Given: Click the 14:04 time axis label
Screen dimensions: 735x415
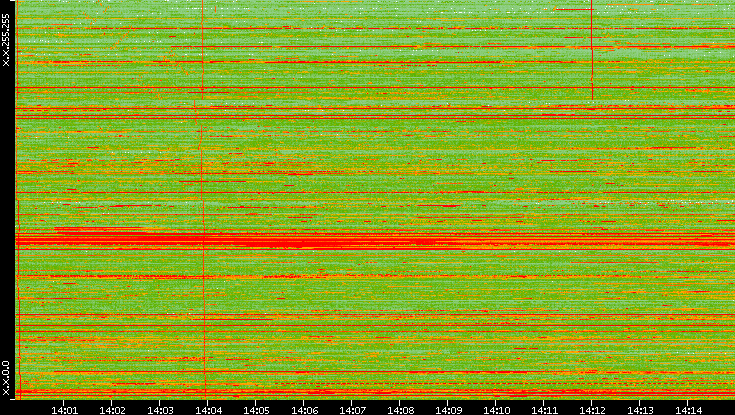Looking at the screenshot, I should [x=208, y=411].
